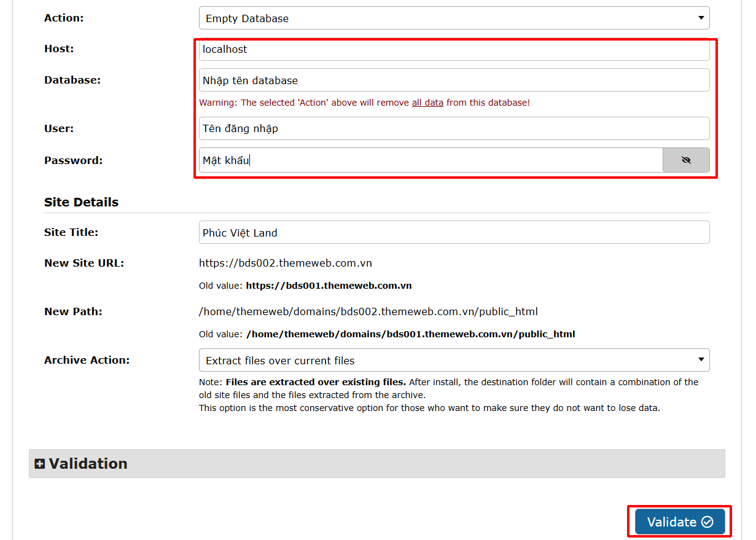The height and width of the screenshot is (540, 756).
Task: Click into the Password field with Mật khẩu
Action: (430, 160)
